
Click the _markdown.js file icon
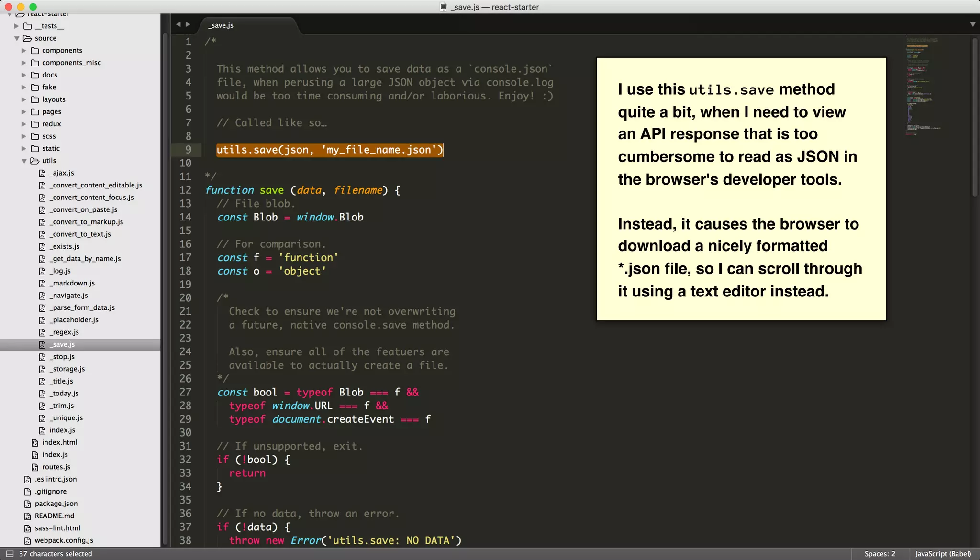click(x=42, y=283)
